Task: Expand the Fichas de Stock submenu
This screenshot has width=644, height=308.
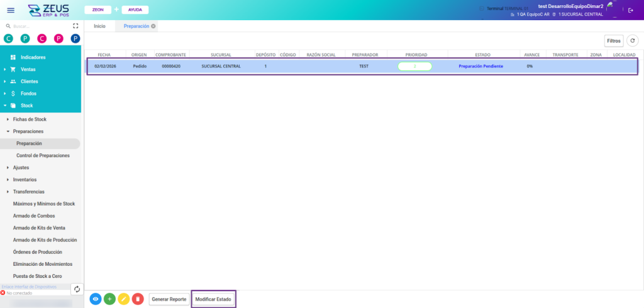Action: [29, 119]
